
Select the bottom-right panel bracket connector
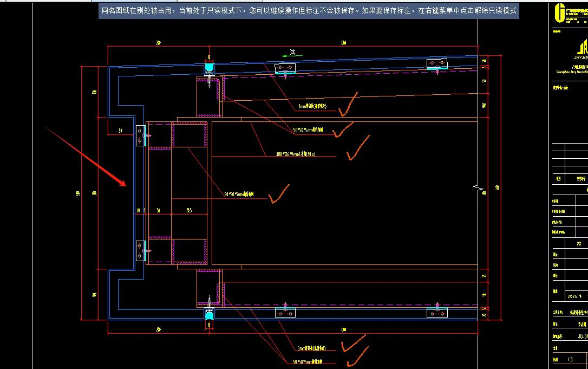437,312
